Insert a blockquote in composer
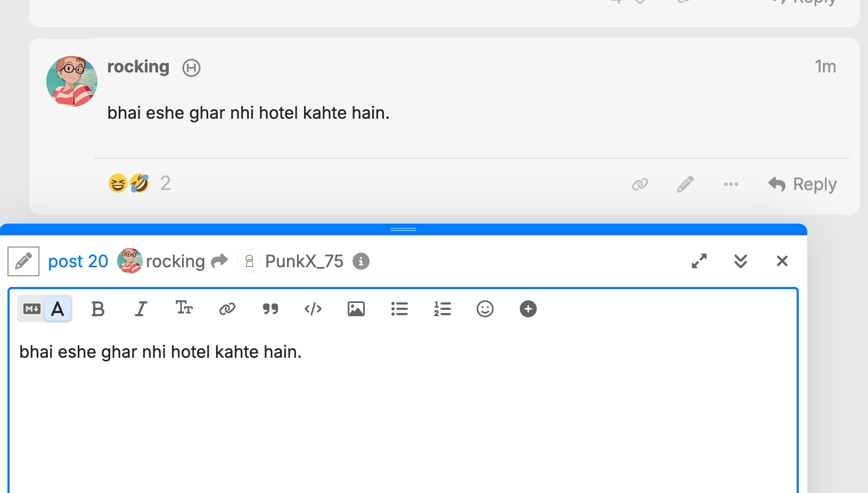 point(271,309)
